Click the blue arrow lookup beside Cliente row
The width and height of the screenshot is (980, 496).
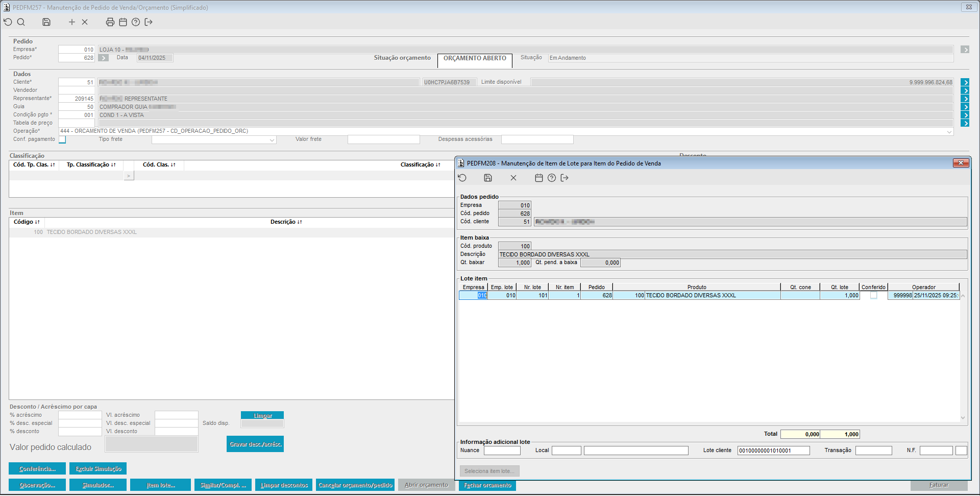click(965, 82)
